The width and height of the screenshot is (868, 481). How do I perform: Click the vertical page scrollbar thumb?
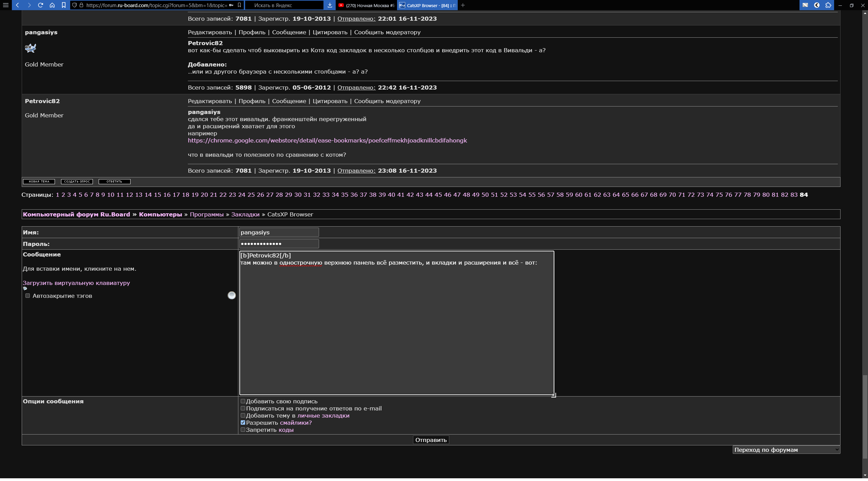coord(865,417)
